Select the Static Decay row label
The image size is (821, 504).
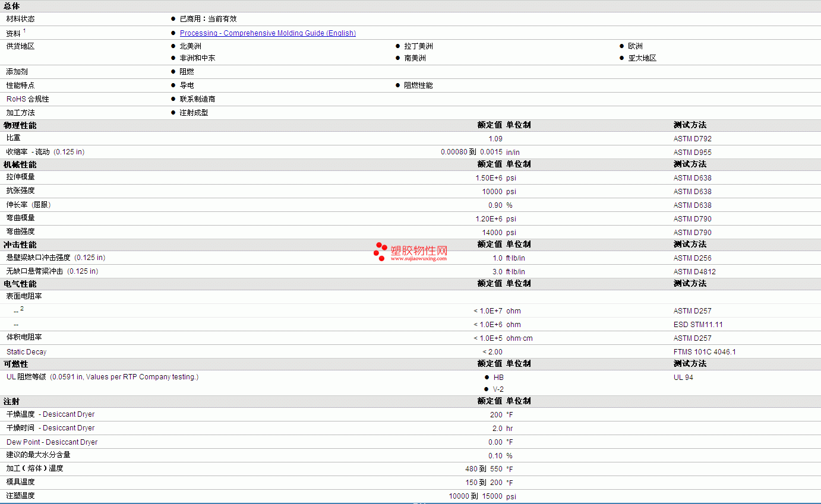[x=27, y=352]
